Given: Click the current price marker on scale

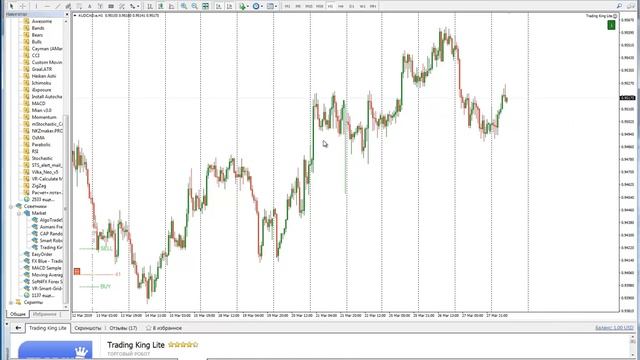Looking at the screenshot, I should click(627, 98).
